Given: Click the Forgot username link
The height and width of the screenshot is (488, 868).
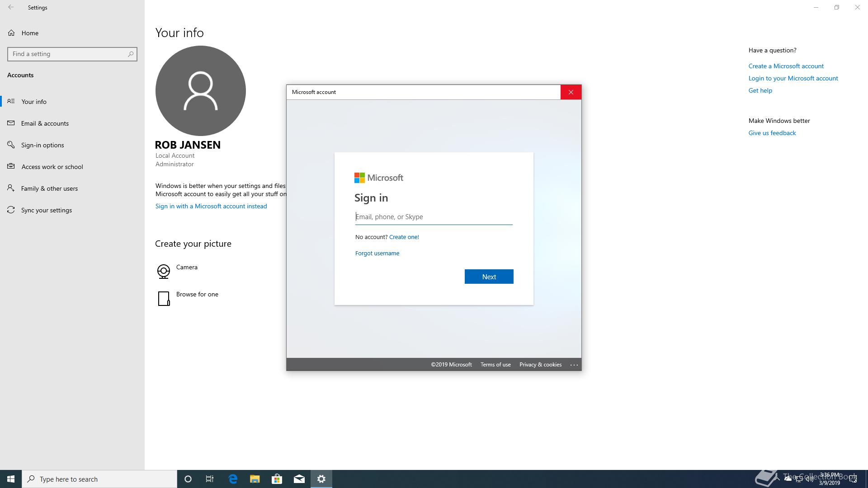Looking at the screenshot, I should click(377, 253).
